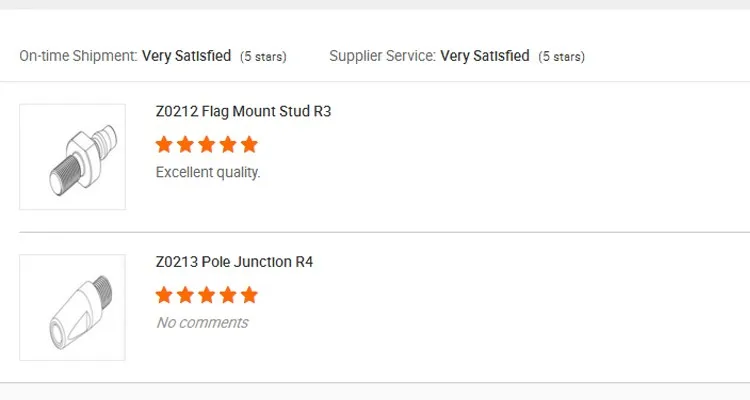Click fifth star of Pole Junction rating
The height and width of the screenshot is (400, 750).
(x=249, y=295)
